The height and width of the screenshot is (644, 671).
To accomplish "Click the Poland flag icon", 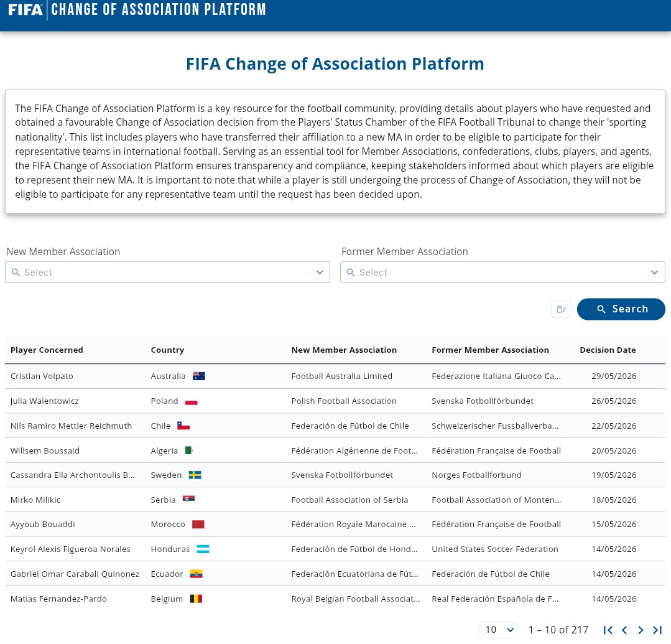I will [191, 401].
